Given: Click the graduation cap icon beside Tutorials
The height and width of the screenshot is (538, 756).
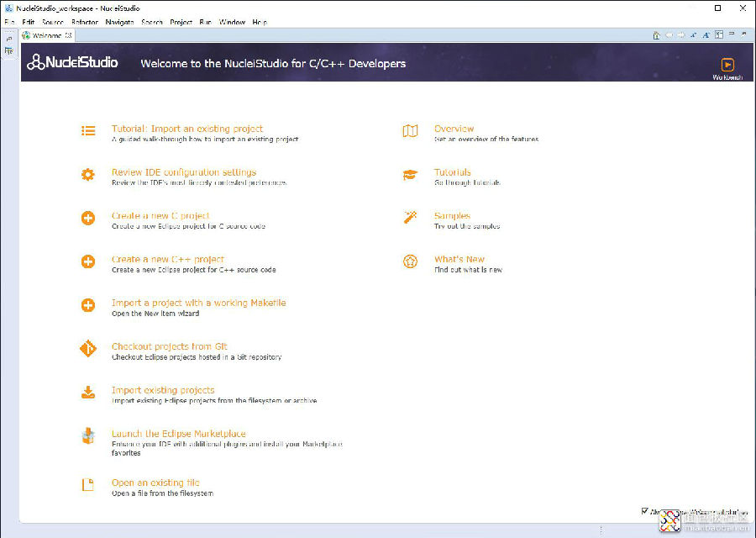Looking at the screenshot, I should [410, 175].
